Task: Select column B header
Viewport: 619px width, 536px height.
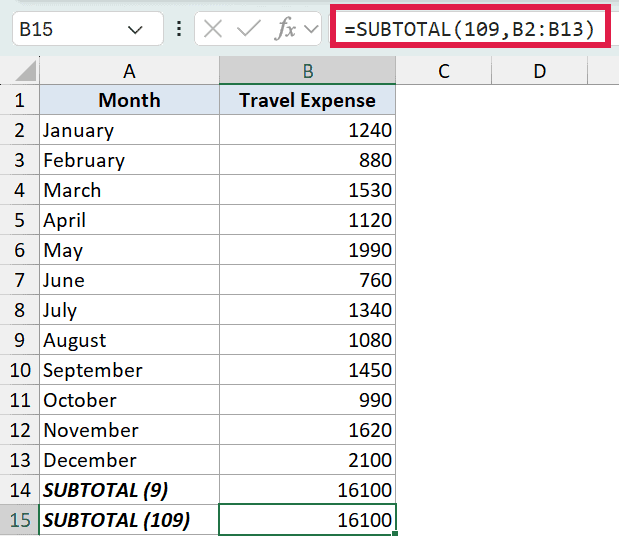Action: click(x=308, y=71)
